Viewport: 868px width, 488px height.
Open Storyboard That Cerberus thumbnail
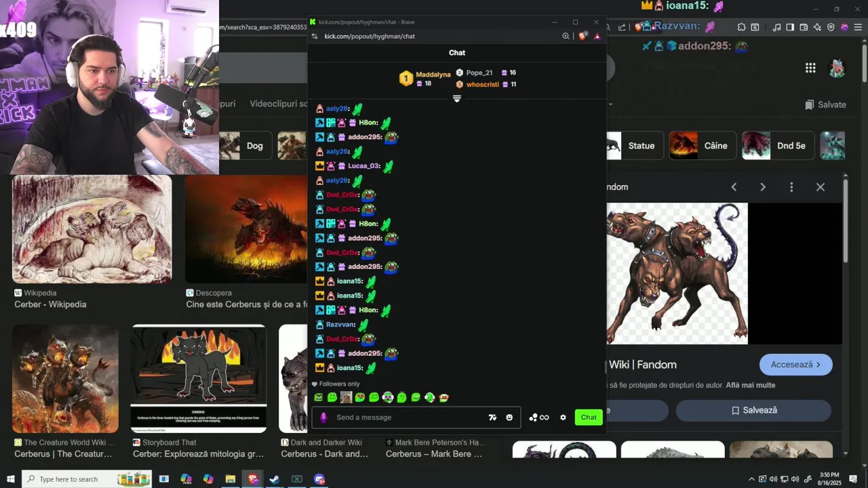pyautogui.click(x=199, y=378)
